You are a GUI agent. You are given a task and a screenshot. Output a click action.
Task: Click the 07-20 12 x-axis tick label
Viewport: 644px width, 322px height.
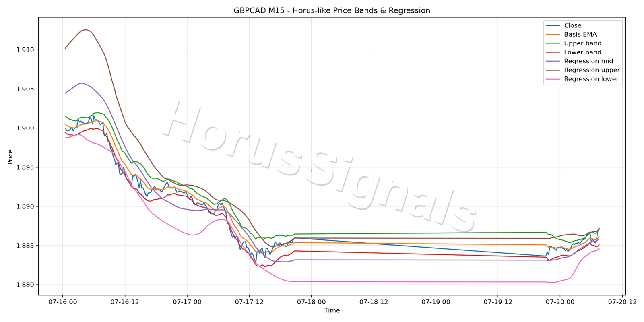[x=622, y=302]
